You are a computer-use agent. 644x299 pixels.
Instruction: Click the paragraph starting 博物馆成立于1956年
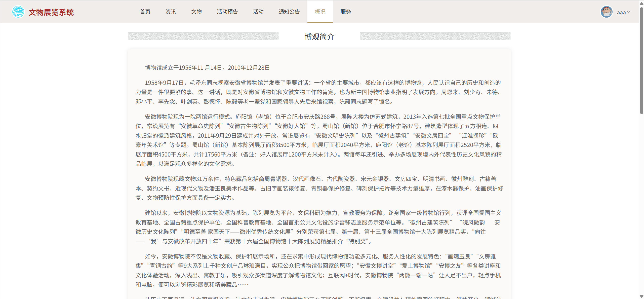(x=207, y=68)
